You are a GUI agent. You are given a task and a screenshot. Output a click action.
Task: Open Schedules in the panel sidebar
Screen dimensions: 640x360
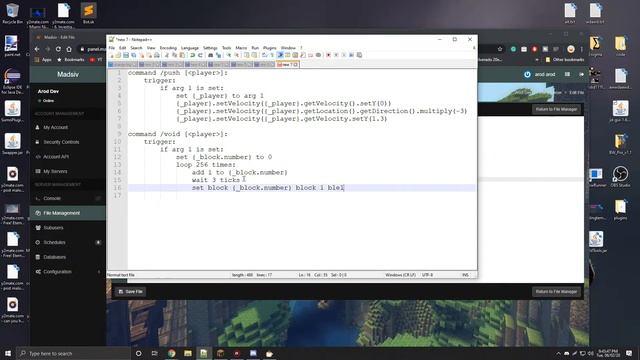54,242
